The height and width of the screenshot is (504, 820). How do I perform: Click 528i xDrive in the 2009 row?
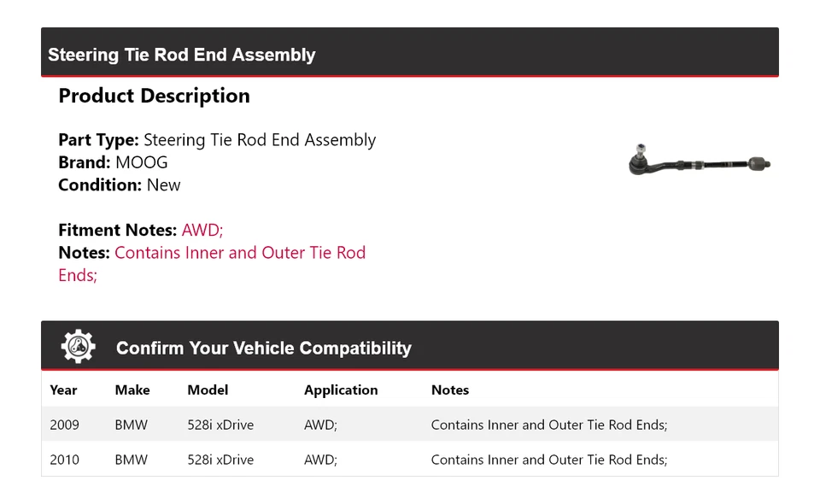click(220, 425)
